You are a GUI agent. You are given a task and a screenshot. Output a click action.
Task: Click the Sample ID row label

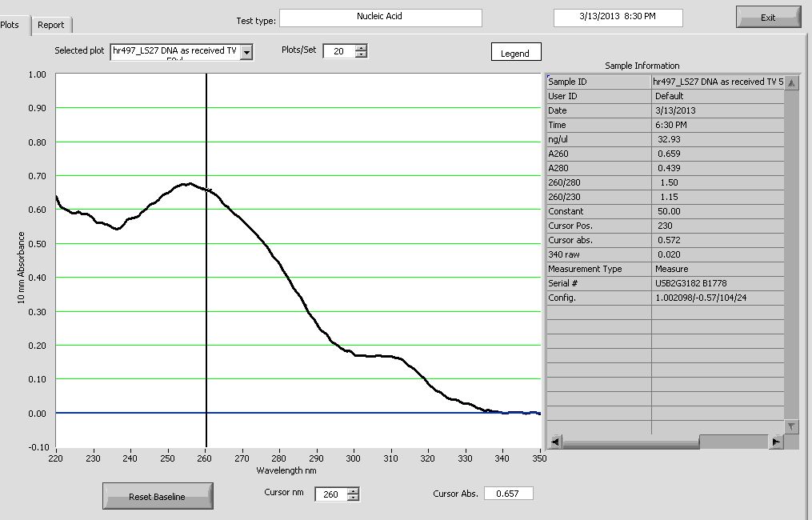pyautogui.click(x=599, y=82)
